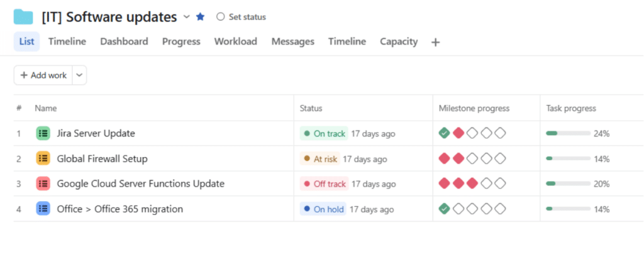Toggle the favorite star for Software updates
This screenshot has height=262, width=644.
pyautogui.click(x=201, y=17)
